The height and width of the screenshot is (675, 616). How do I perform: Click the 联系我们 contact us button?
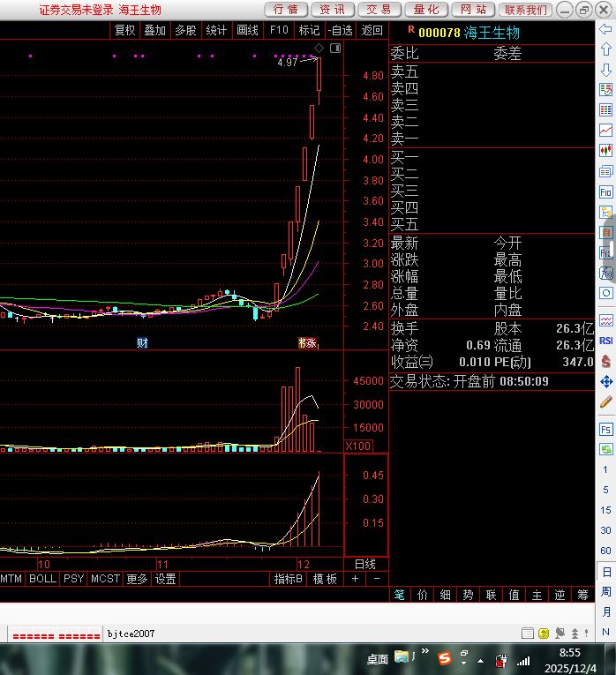coord(526,10)
